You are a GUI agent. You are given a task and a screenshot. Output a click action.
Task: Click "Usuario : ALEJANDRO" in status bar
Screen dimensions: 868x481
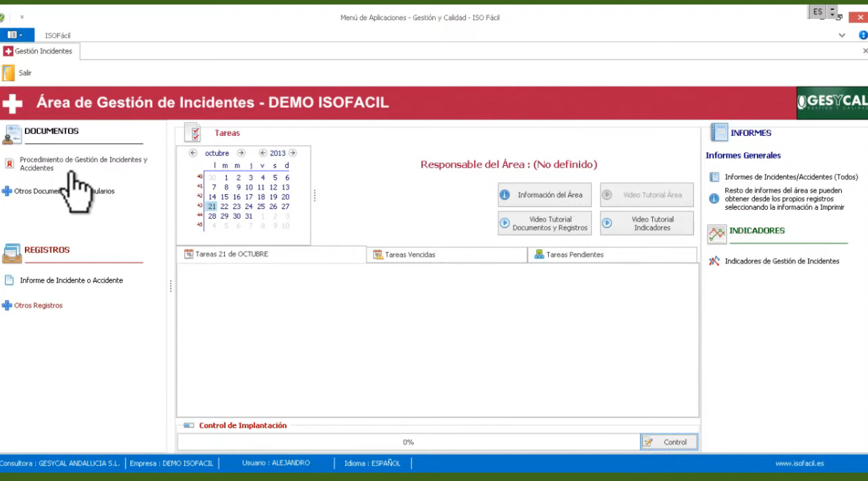point(276,463)
